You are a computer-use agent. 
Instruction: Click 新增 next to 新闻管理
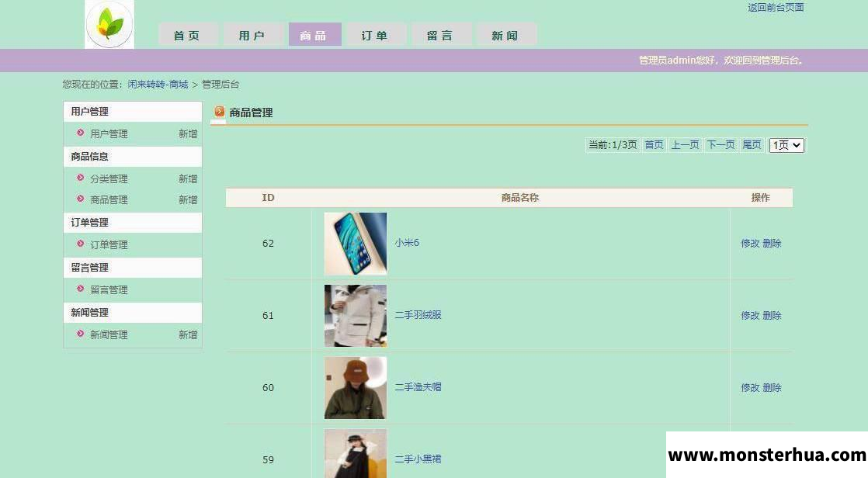188,334
